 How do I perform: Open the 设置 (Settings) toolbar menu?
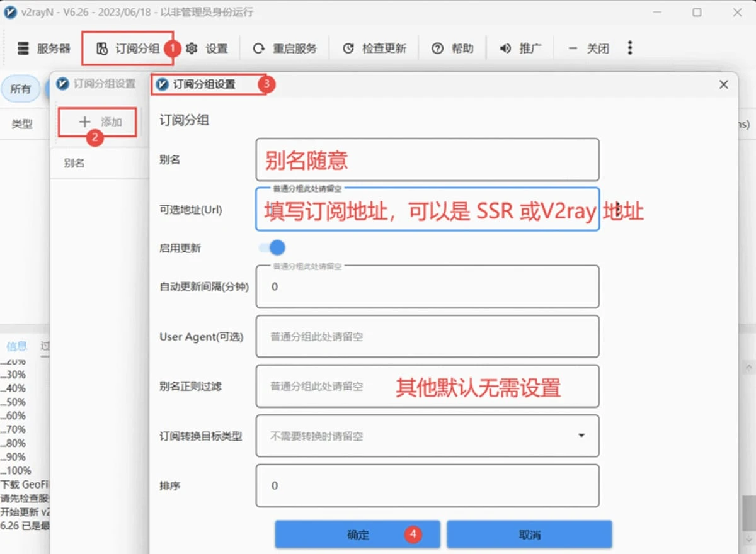point(207,48)
